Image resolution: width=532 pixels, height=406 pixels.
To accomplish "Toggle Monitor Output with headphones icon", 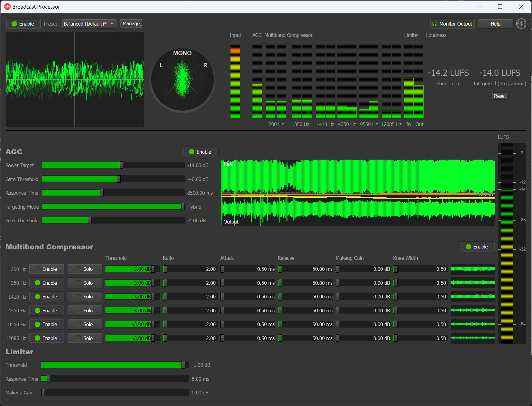I will [x=452, y=24].
